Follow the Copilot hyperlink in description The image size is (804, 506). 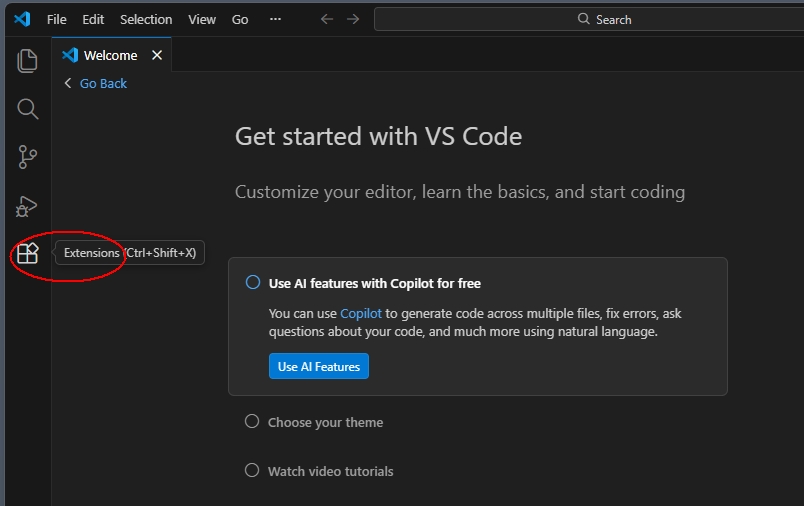click(x=360, y=313)
